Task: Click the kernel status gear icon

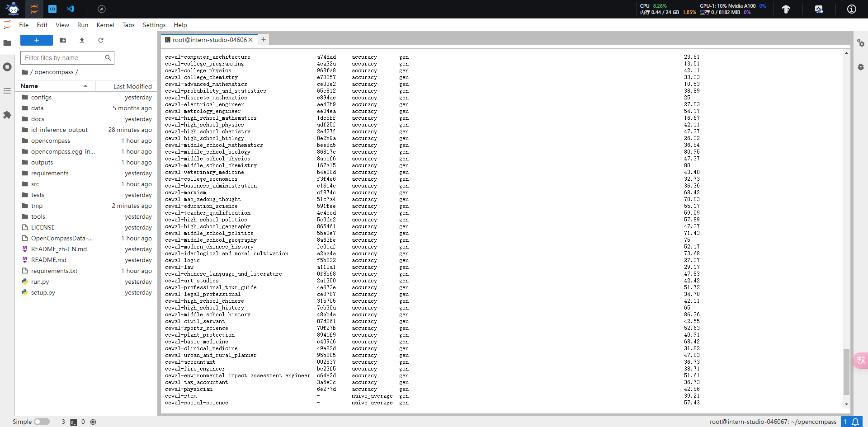Action: point(93,422)
